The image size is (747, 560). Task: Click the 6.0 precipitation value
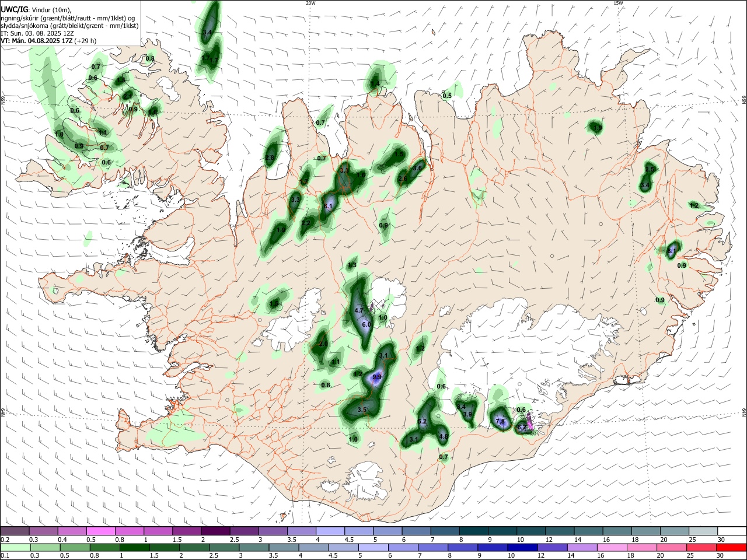coord(366,324)
